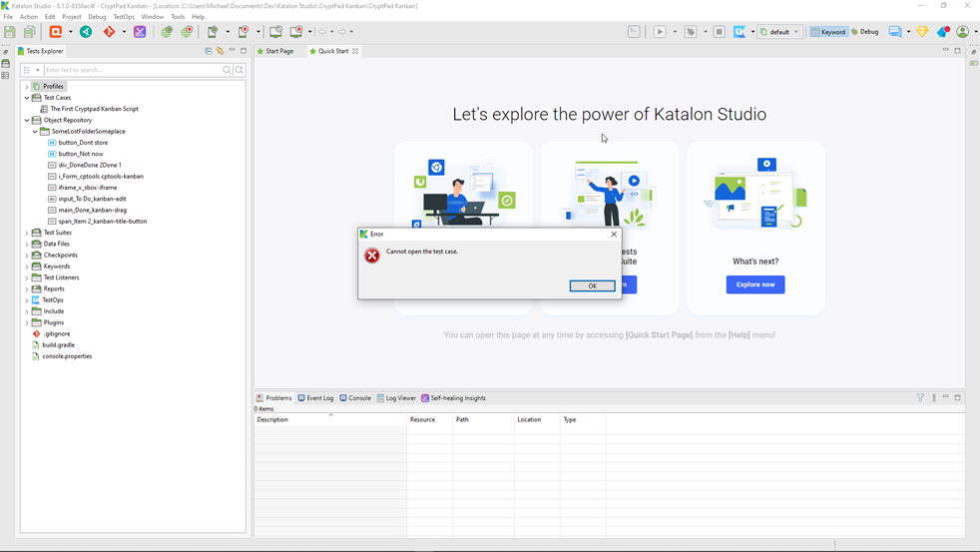The height and width of the screenshot is (552, 980).
Task: Open the Git toolbar icon
Action: pyautogui.click(x=110, y=31)
